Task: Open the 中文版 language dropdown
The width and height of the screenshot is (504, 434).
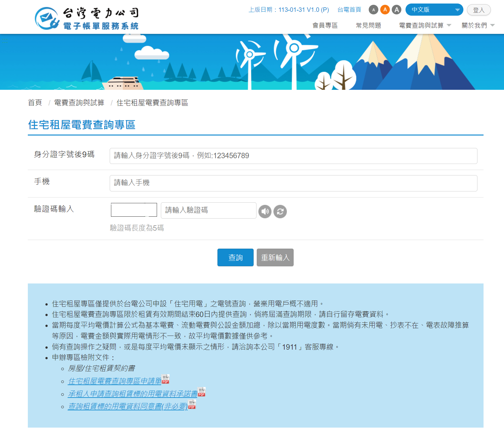Action: (x=434, y=10)
